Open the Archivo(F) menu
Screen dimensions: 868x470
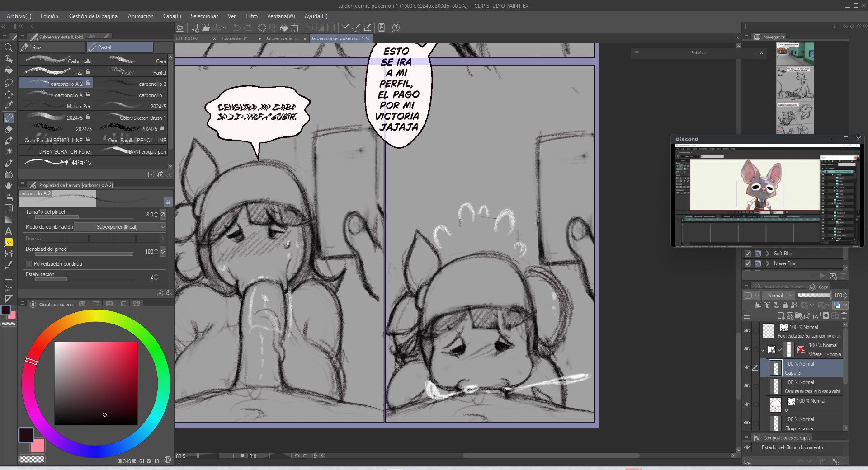[19, 16]
